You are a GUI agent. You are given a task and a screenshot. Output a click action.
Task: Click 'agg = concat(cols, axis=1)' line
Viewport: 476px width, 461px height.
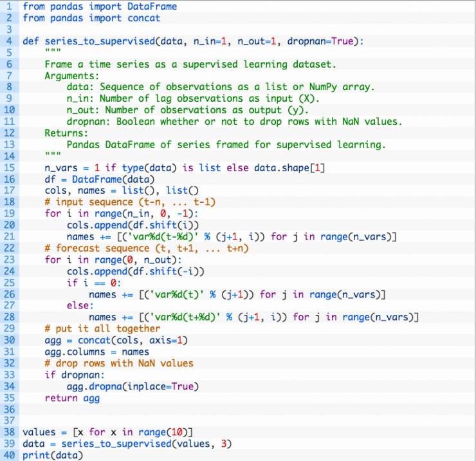(x=116, y=341)
